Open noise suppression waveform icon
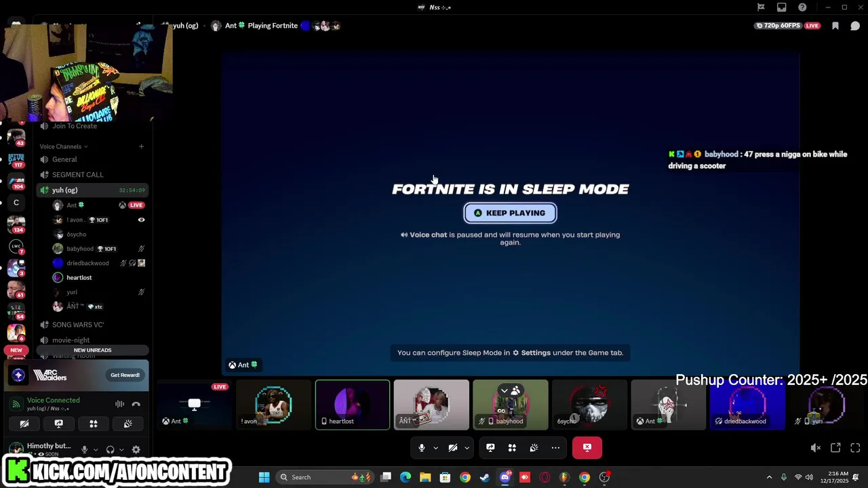Viewport: 868px width, 488px height. click(x=119, y=404)
